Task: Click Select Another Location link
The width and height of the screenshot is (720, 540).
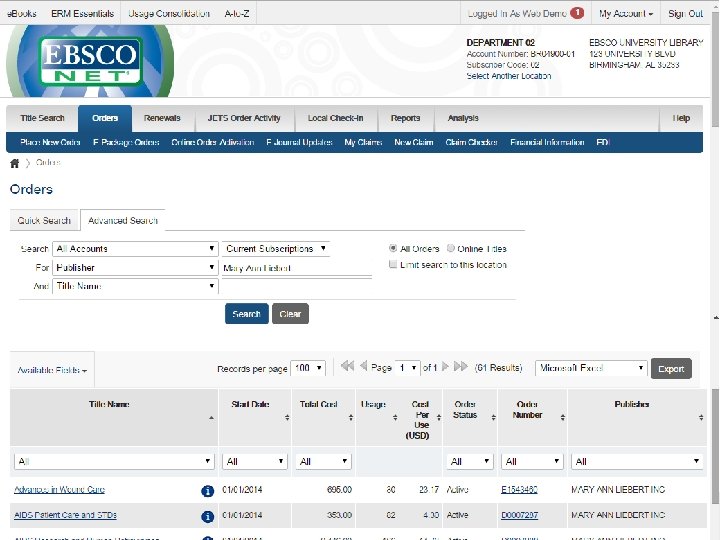Action: 509,76
